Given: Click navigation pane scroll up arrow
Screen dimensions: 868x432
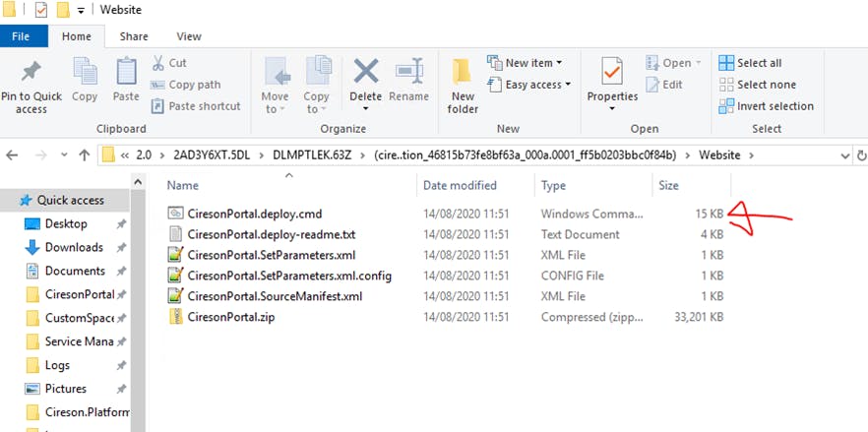Looking at the screenshot, I should (138, 182).
